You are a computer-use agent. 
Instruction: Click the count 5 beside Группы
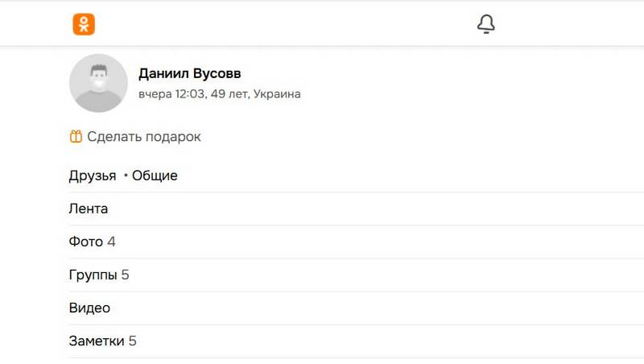126,275
